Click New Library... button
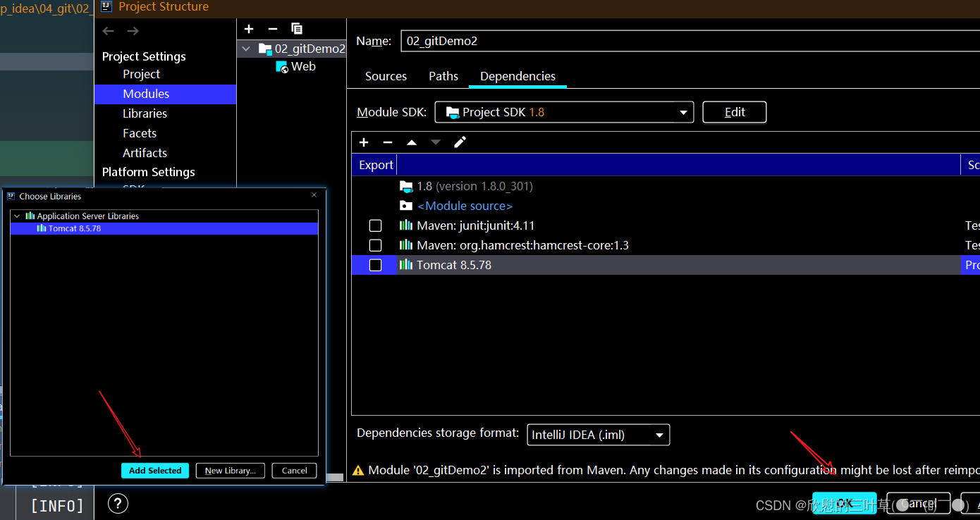 (x=231, y=471)
